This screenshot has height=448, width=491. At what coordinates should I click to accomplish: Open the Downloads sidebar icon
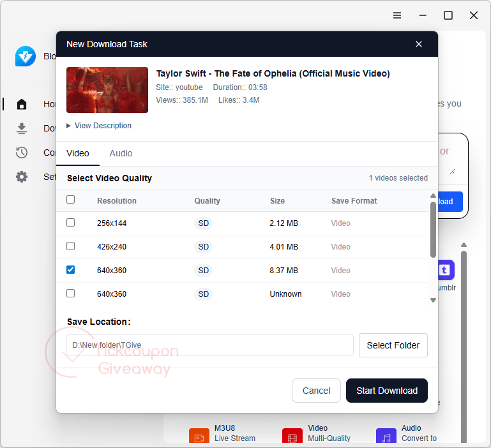point(22,128)
